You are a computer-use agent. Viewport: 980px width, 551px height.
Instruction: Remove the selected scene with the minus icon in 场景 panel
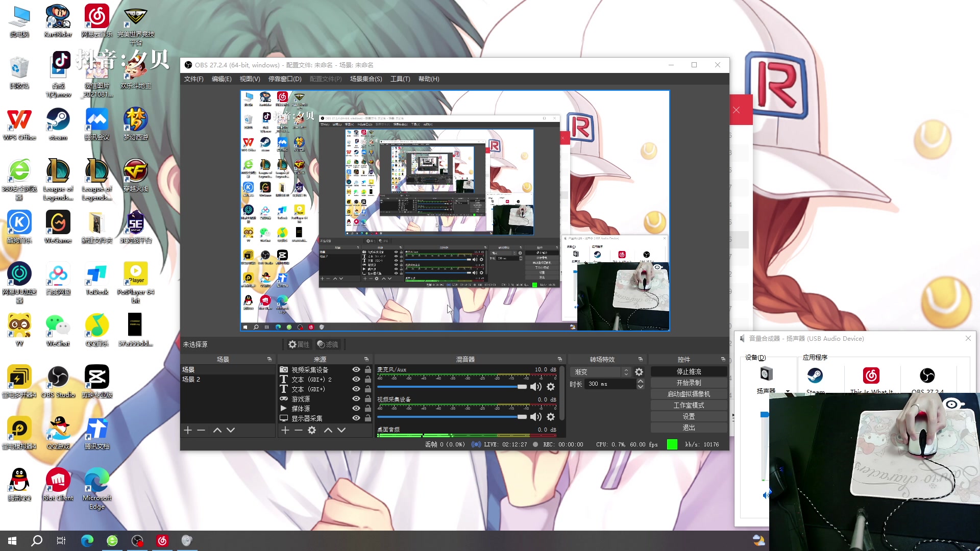click(201, 430)
